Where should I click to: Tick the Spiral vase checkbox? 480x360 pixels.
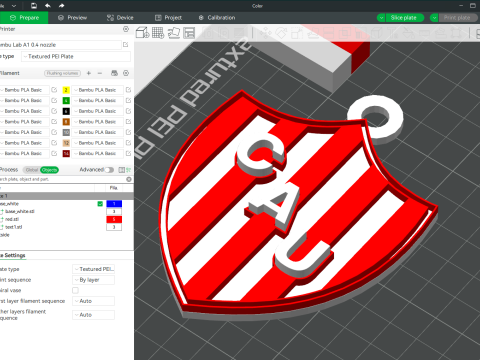(x=76, y=290)
